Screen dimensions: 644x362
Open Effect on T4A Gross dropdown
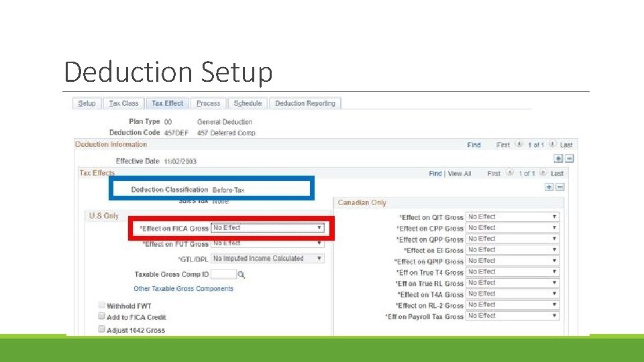pos(513,294)
